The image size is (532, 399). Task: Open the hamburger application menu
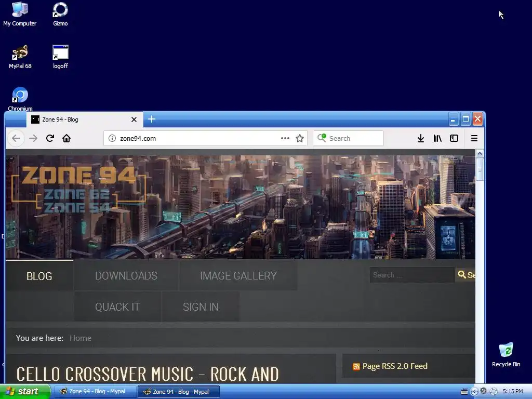point(474,138)
